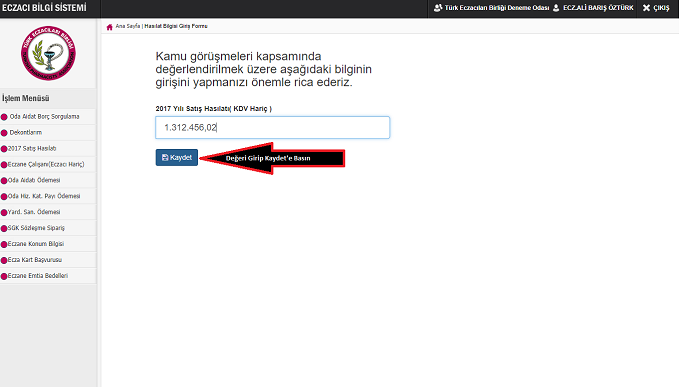The image size is (680, 387).
Task: Click the ÇIKIŞ logout button
Action: 656,8
